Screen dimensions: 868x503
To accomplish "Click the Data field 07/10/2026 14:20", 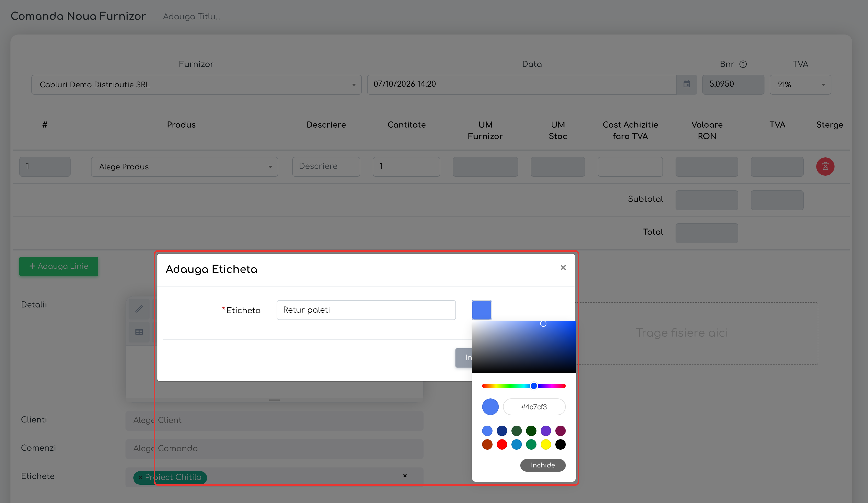I will (522, 84).
